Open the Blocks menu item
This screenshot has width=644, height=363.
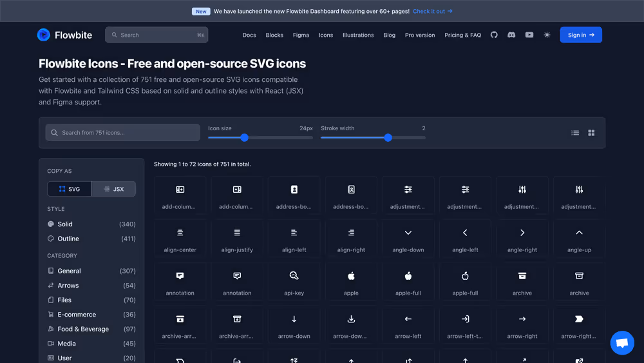(x=274, y=35)
